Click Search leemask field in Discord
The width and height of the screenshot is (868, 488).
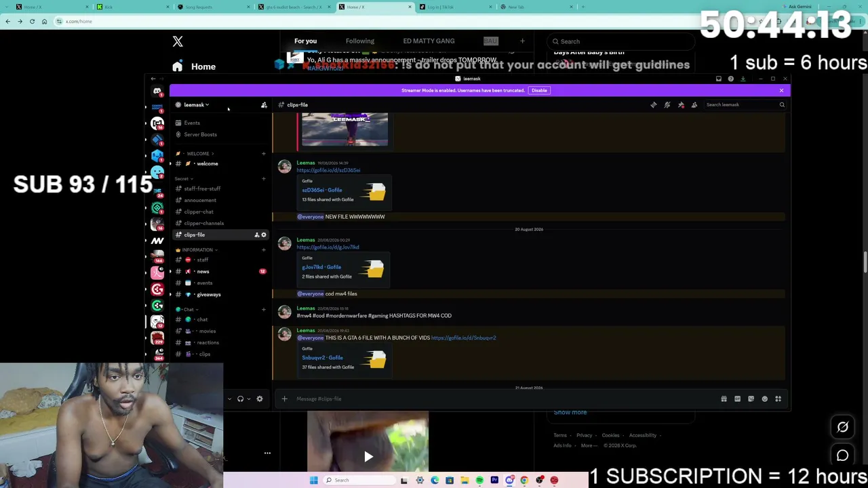744,105
